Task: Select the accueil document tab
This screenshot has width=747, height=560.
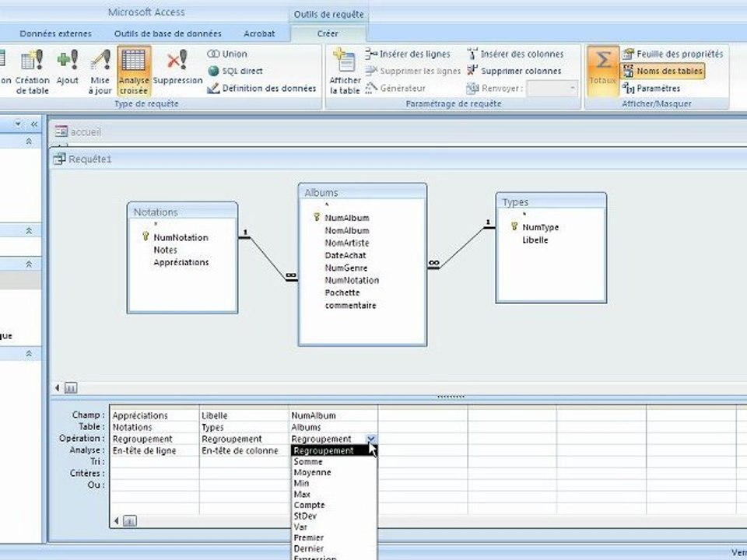Action: 78,132
